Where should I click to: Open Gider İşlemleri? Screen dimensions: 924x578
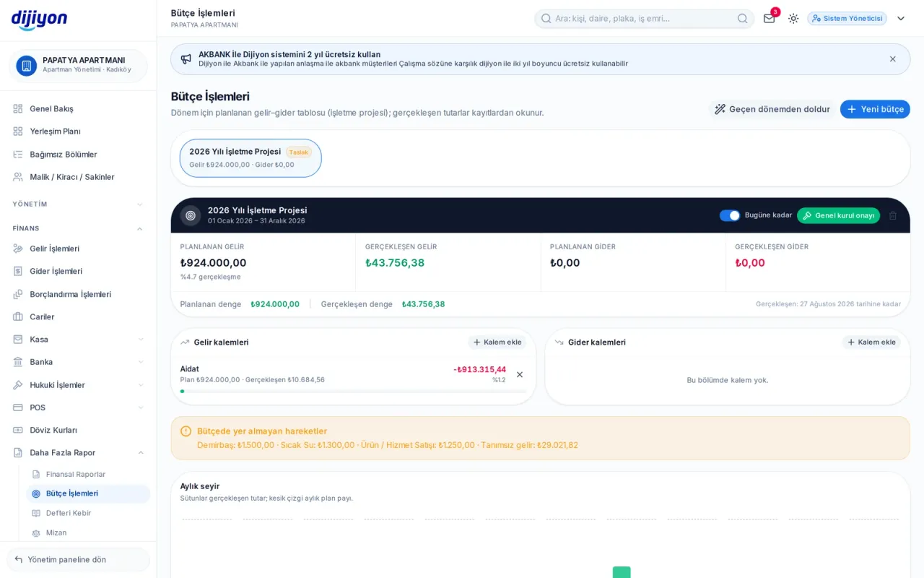(x=78, y=272)
